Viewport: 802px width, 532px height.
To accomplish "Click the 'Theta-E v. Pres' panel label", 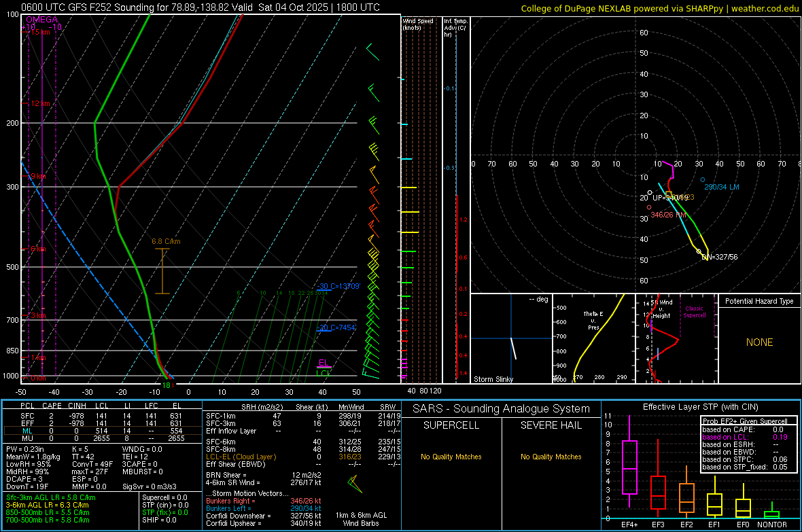I will click(x=593, y=321).
